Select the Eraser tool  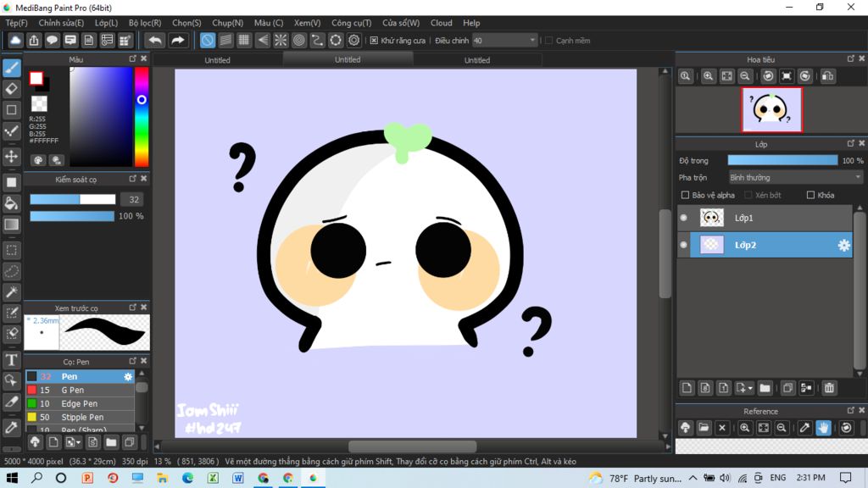(x=12, y=88)
